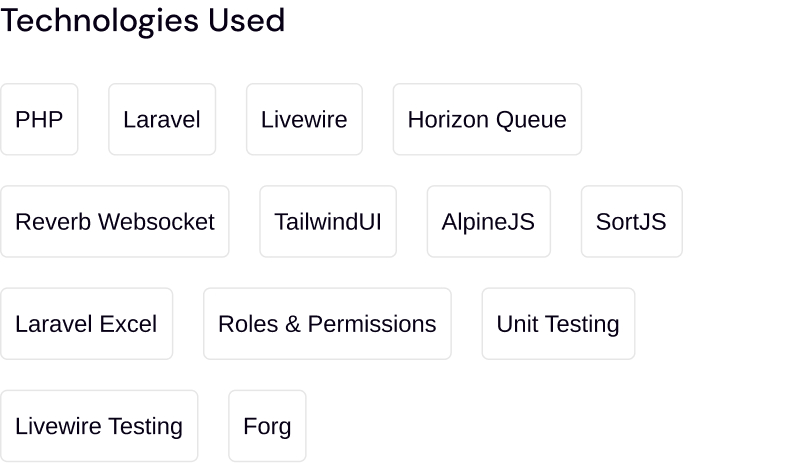Click the Forg tag chip
The width and height of the screenshot is (800, 463).
pyautogui.click(x=267, y=426)
